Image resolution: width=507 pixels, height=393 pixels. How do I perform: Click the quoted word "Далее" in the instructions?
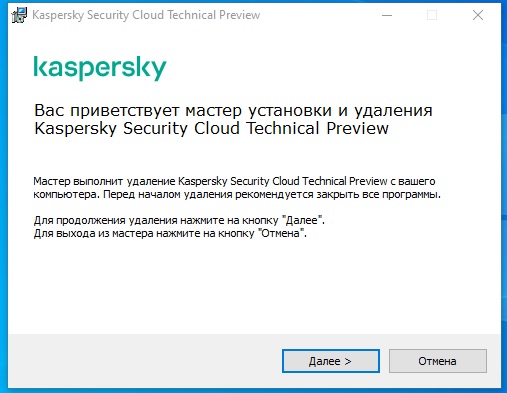[x=302, y=220]
